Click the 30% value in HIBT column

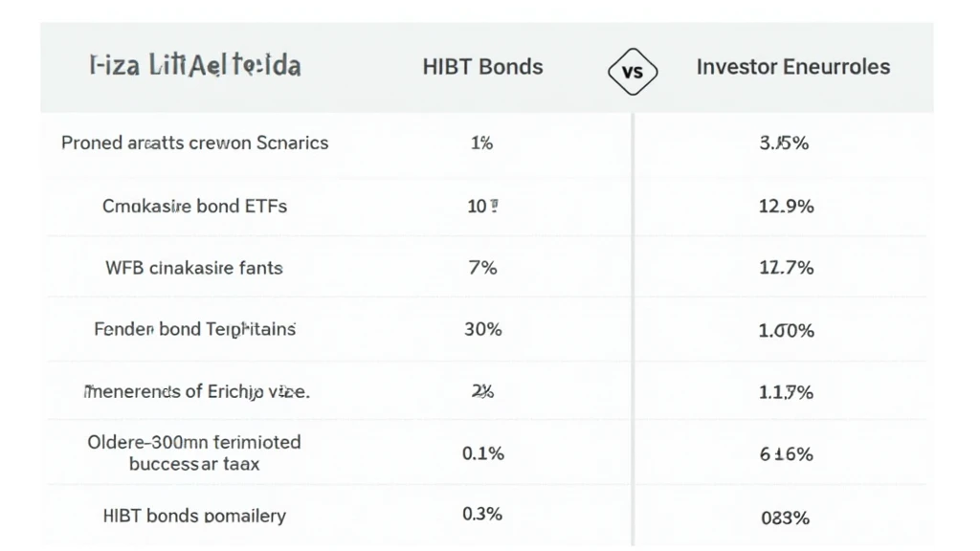click(x=482, y=329)
